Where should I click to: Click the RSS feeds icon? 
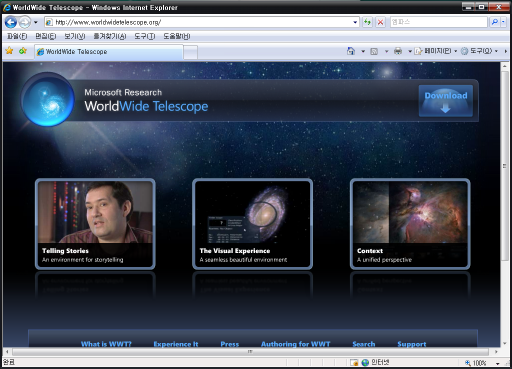374,51
